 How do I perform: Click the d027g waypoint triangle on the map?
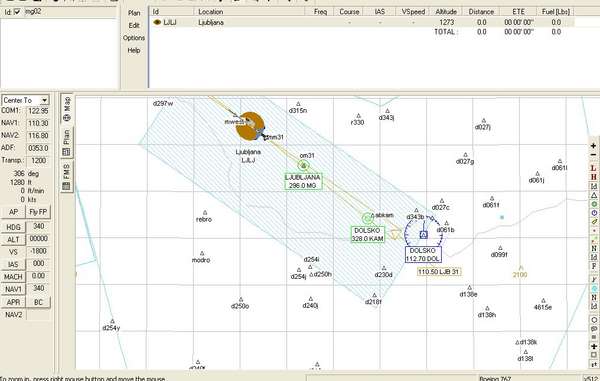tap(465, 155)
